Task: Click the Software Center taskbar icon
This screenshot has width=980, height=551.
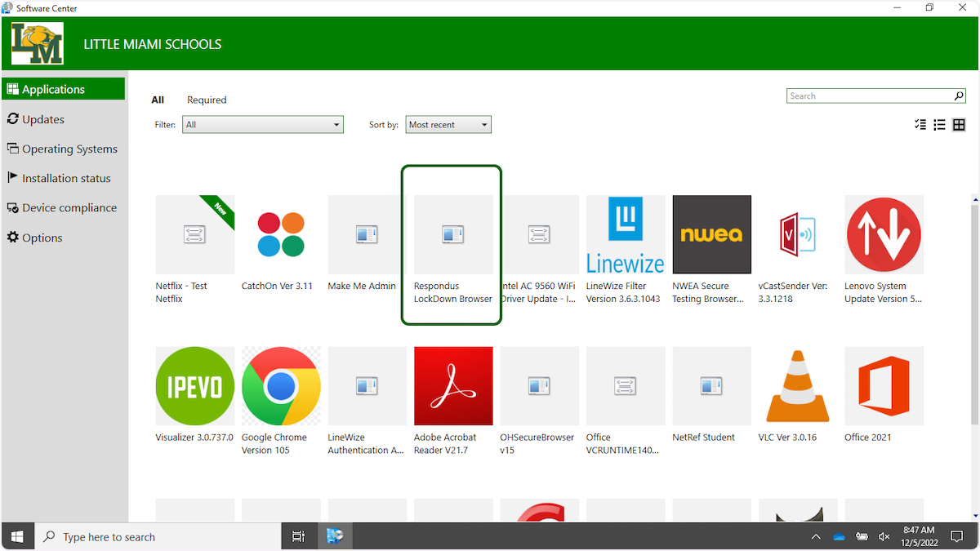Action: (334, 536)
